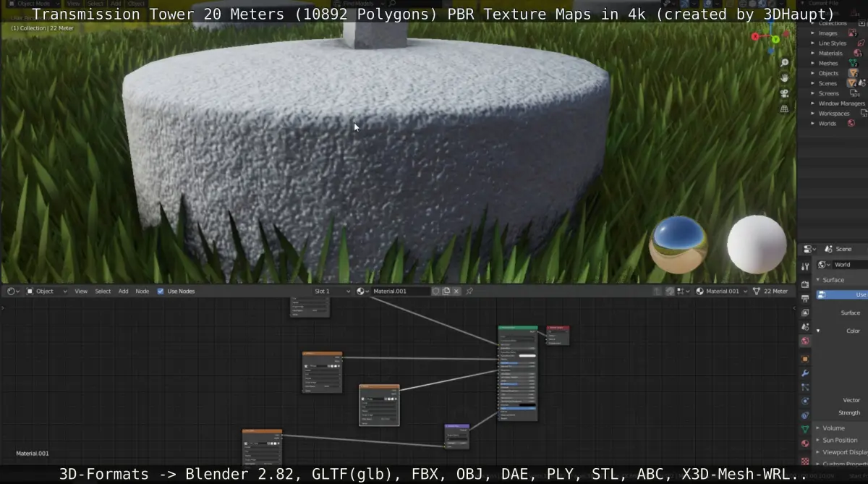Open the node editor View menu
Image resolution: width=868 pixels, height=484 pixels.
[x=81, y=291]
